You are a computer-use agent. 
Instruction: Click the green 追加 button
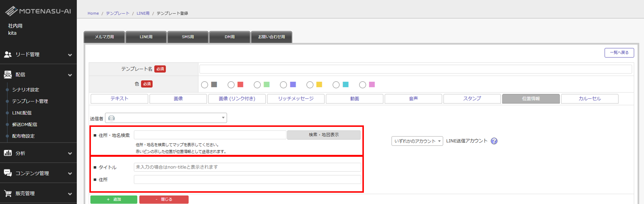pyautogui.click(x=114, y=199)
